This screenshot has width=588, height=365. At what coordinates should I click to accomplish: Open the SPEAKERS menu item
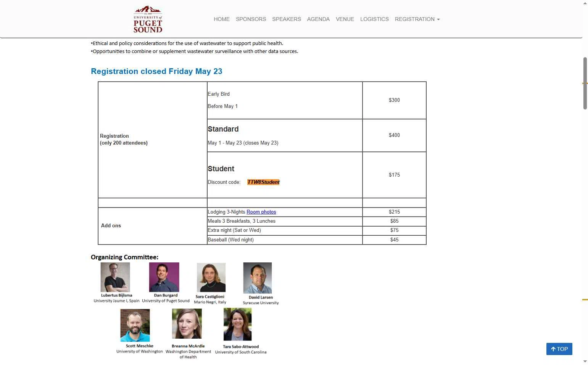[287, 19]
